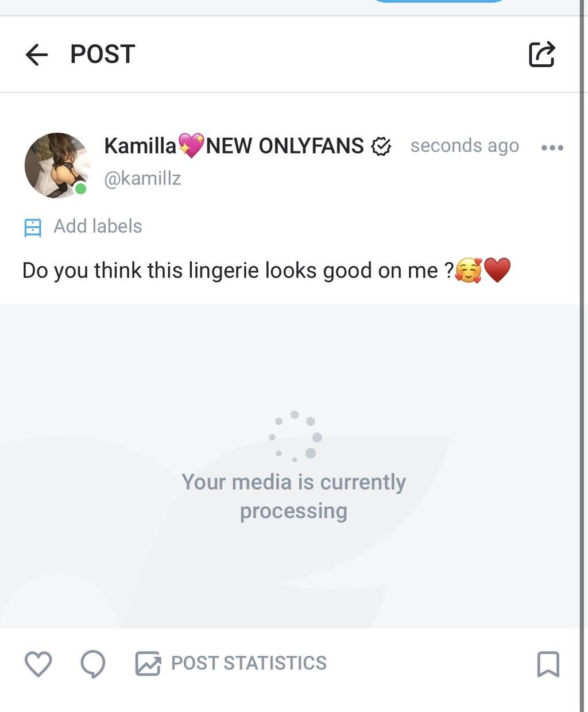Go back using the left arrow
This screenshot has height=712, width=588.
pos(37,55)
